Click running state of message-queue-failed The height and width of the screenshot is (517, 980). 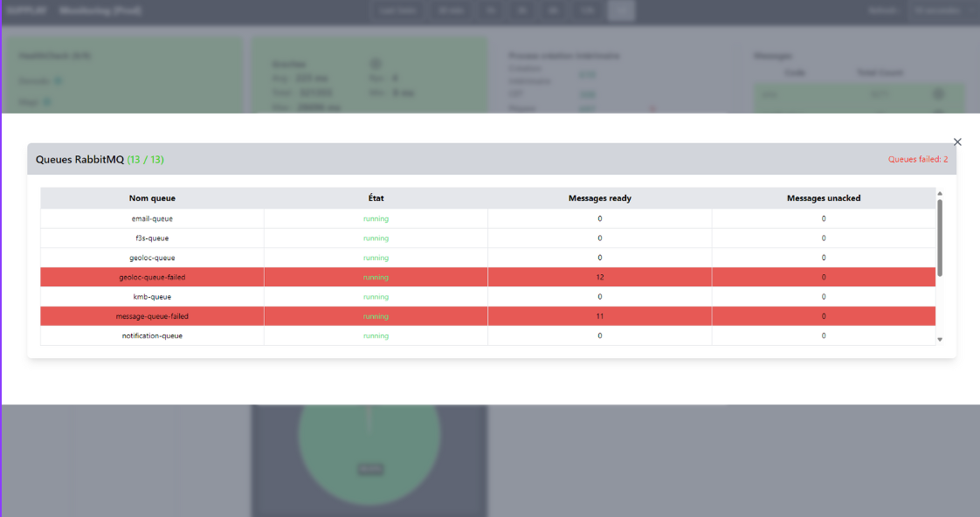[x=376, y=316]
